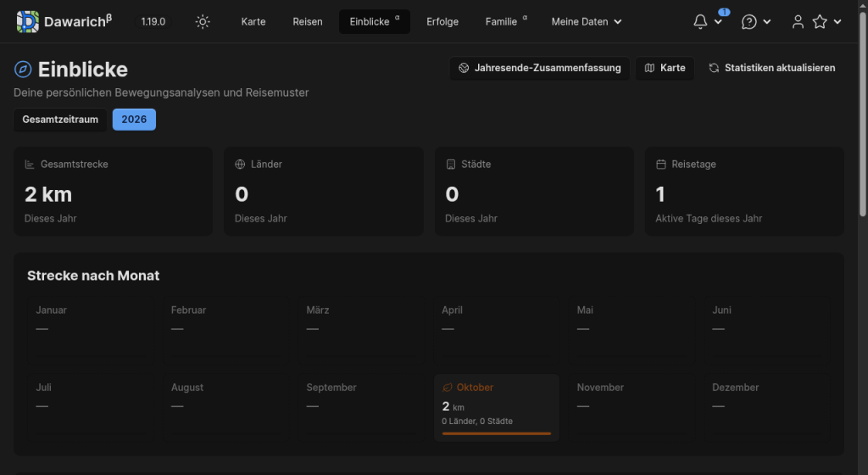This screenshot has width=868, height=475.
Task: Click the globe icon in Jahresende-Zusammenfassung
Action: (464, 68)
